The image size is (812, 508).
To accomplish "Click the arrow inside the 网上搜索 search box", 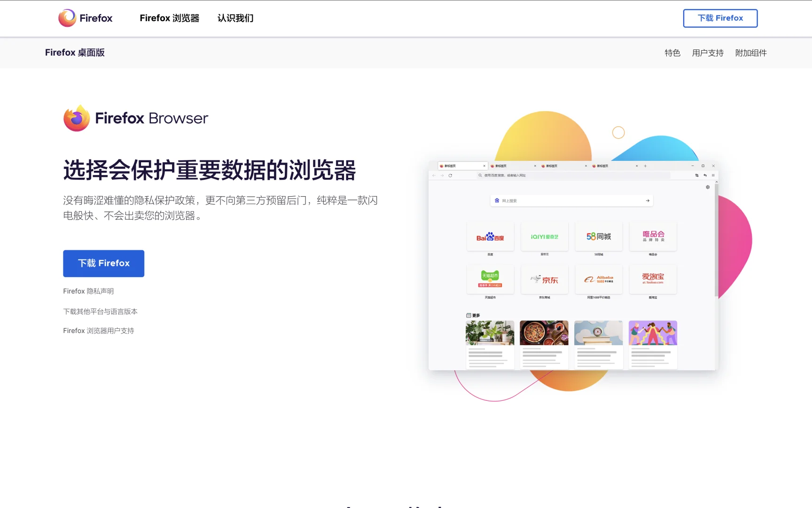I will pyautogui.click(x=648, y=200).
